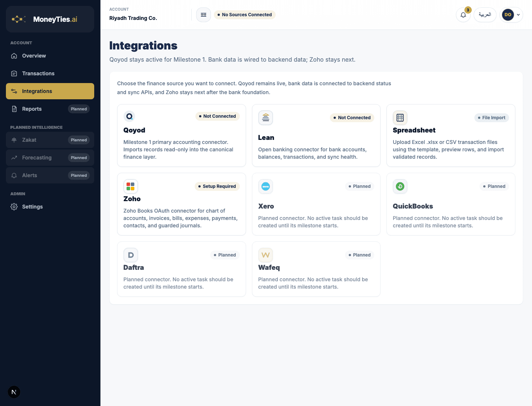Click the Zakat scales icon
Image resolution: width=532 pixels, height=406 pixels.
click(14, 140)
